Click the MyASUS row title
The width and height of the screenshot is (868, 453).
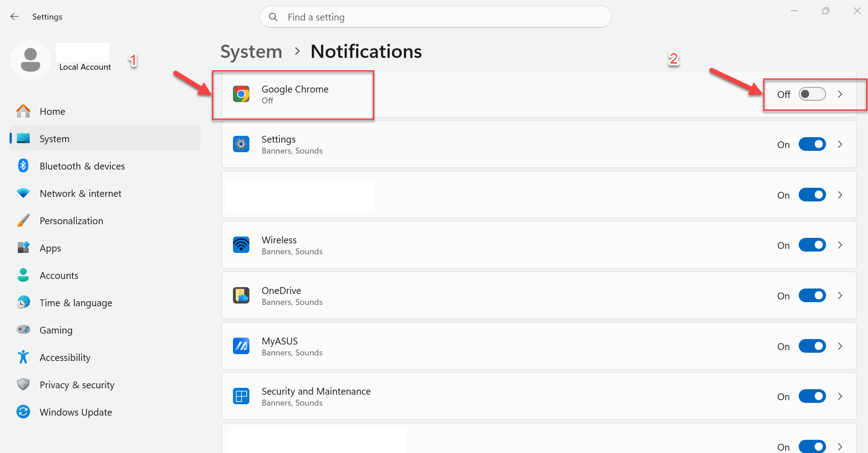[279, 341]
